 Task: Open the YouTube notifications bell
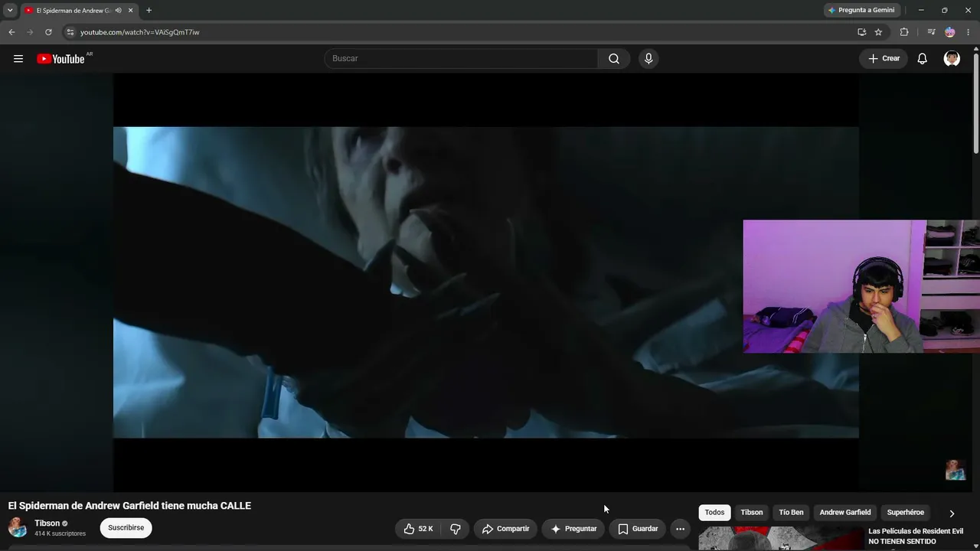[923, 59]
